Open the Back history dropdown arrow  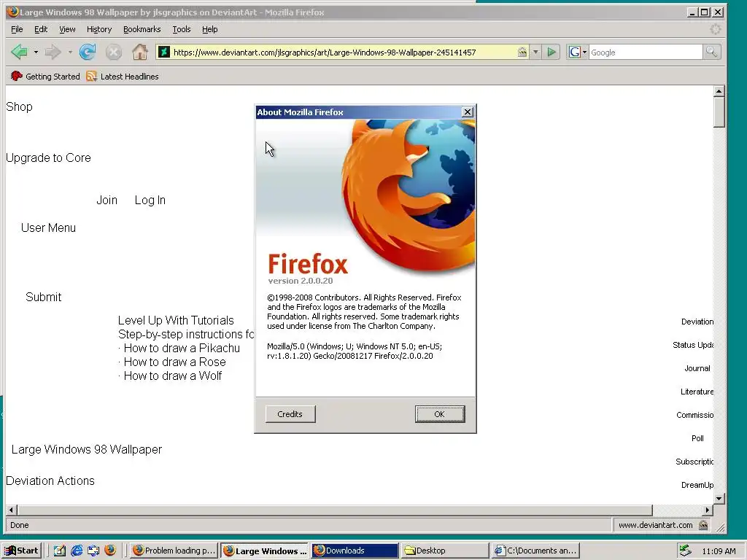click(x=36, y=52)
